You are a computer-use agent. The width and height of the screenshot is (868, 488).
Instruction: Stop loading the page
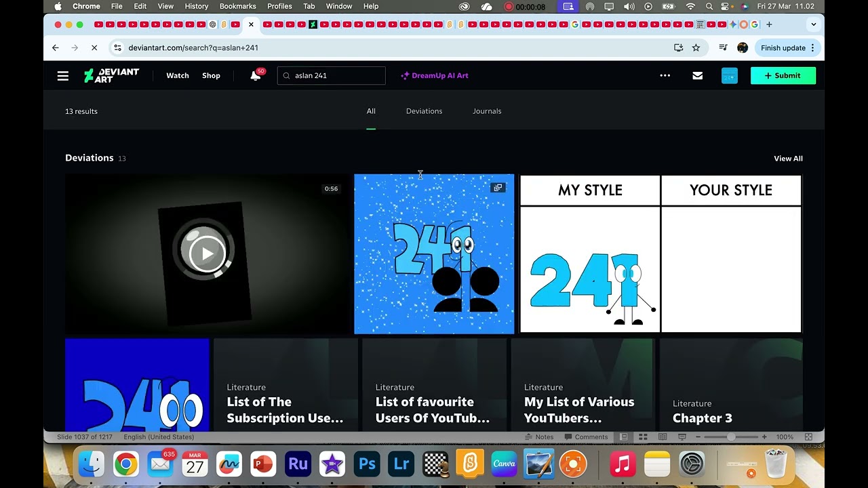point(94,48)
